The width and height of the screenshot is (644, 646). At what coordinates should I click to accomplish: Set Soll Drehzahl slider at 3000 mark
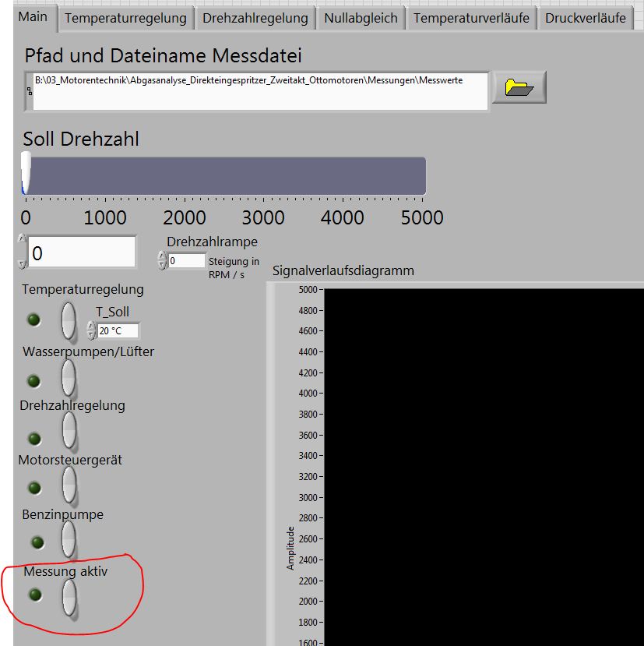coord(263,176)
